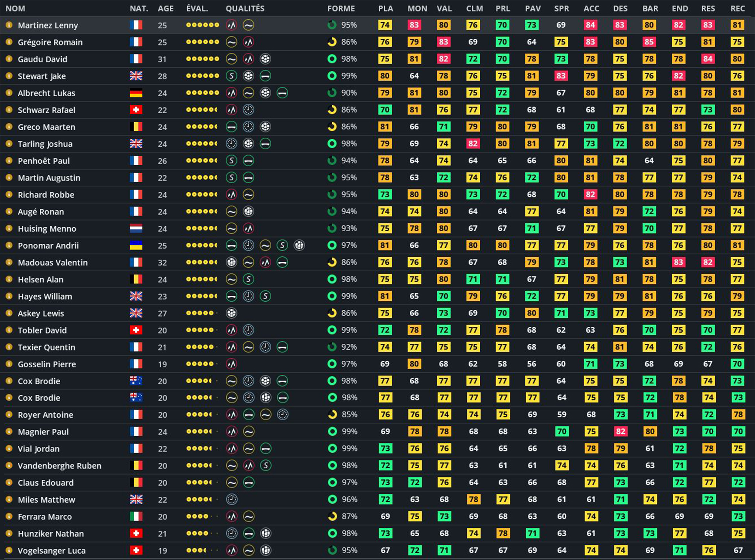
Task: Click the Ukrainian flag beside Ponomar Andrii
Action: pos(136,245)
